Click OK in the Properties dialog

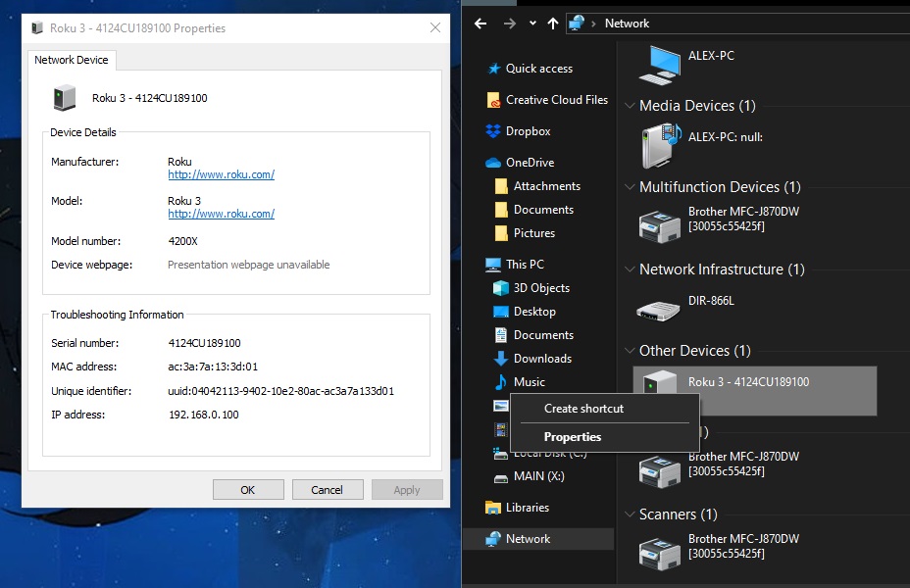[x=248, y=490]
